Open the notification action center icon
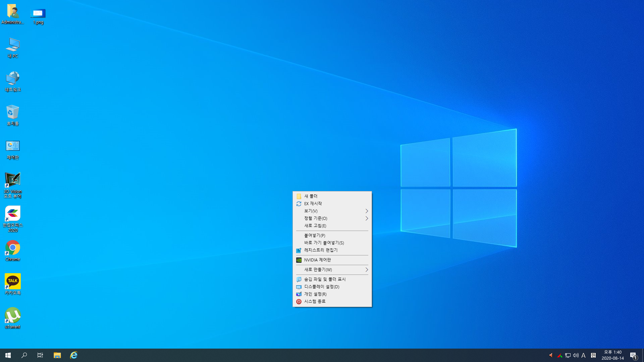The width and height of the screenshot is (644, 362). [633, 355]
